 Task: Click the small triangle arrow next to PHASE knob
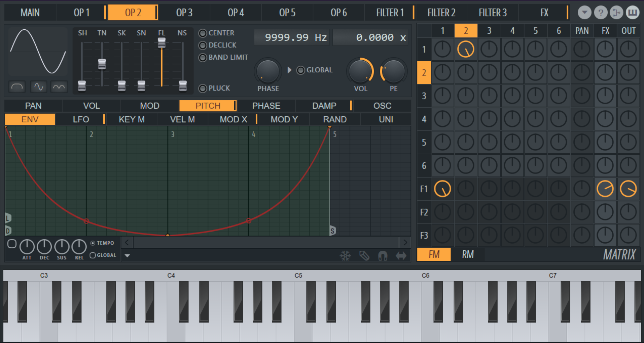tap(289, 70)
